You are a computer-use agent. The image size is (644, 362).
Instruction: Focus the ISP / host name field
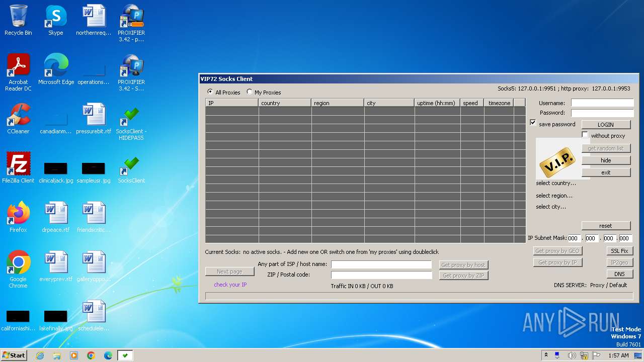[x=381, y=264]
